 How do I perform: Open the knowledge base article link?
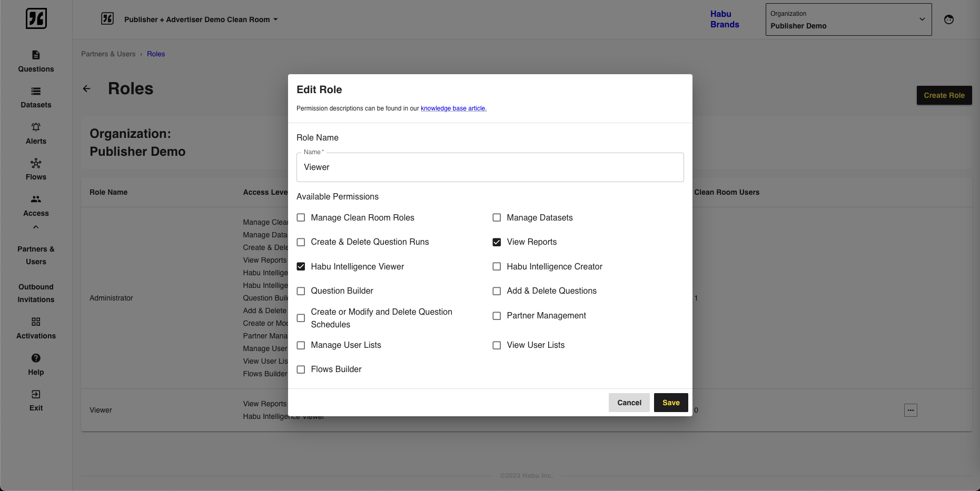(x=453, y=108)
